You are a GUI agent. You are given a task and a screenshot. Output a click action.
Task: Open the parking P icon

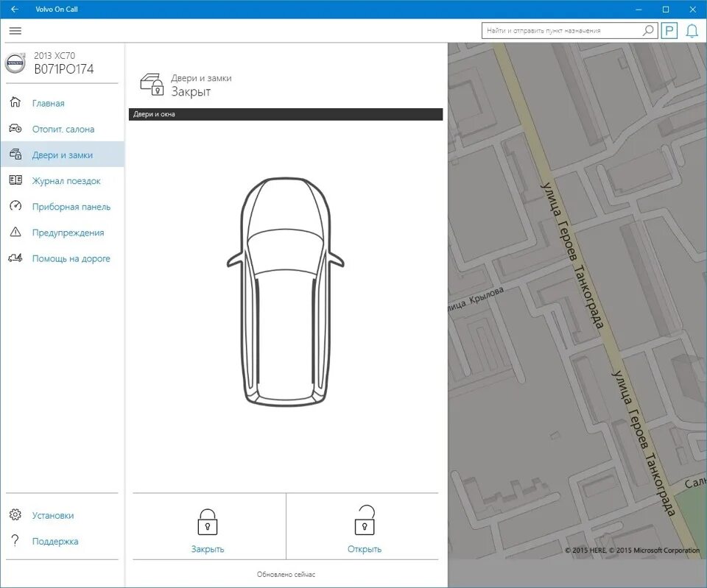click(x=669, y=31)
